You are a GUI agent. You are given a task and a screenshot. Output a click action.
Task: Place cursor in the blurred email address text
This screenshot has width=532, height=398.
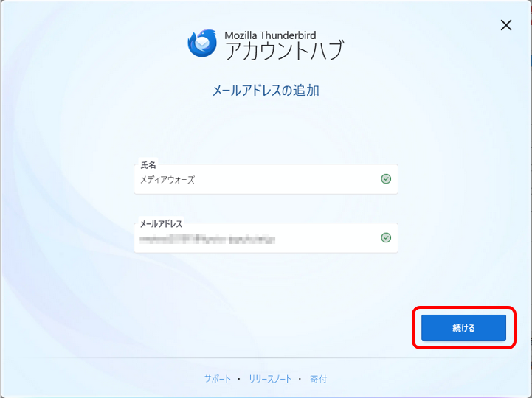coord(207,240)
